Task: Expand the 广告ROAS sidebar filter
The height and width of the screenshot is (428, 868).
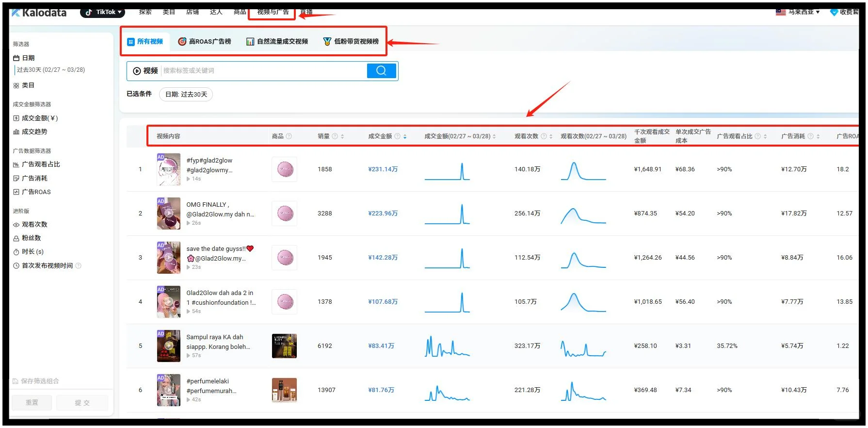Action: click(x=32, y=192)
